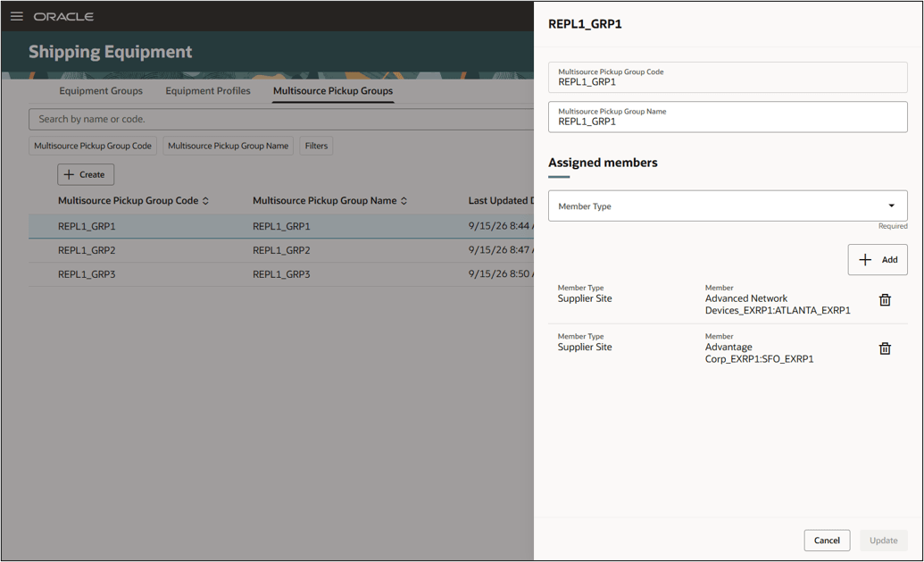Click Advanced Network Devices_EXRP1:ATLANTA_EXRP1 member text

click(778, 305)
